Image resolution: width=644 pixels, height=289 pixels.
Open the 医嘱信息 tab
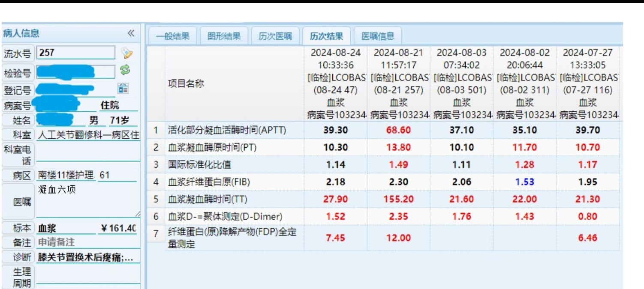377,36
